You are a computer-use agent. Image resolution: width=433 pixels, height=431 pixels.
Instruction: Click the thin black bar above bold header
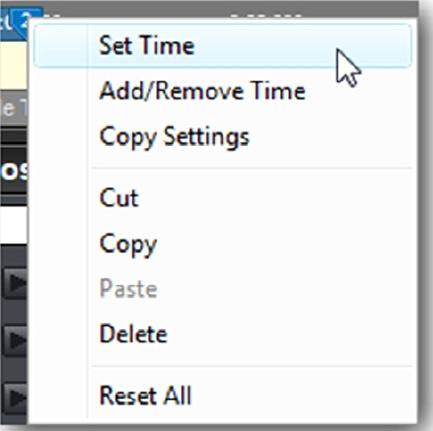click(14, 137)
